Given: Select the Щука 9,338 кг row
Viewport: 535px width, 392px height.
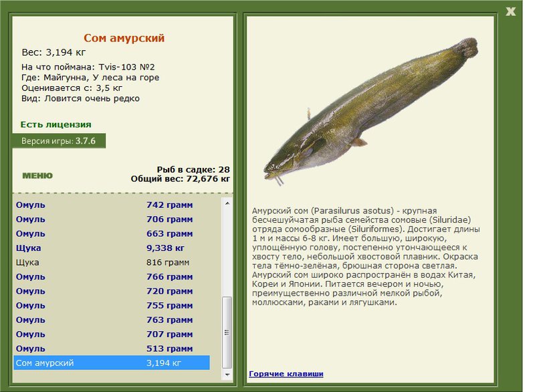Looking at the screenshot, I should point(112,248).
